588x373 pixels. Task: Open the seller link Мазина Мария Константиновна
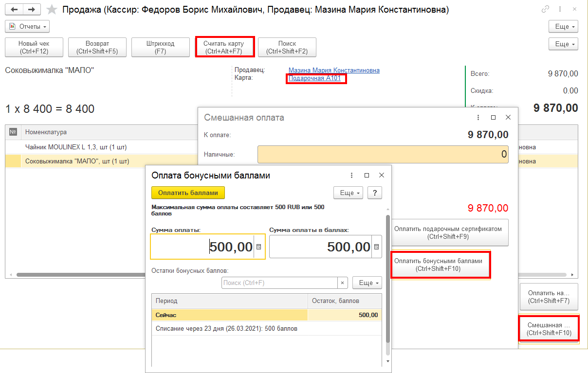coord(334,71)
